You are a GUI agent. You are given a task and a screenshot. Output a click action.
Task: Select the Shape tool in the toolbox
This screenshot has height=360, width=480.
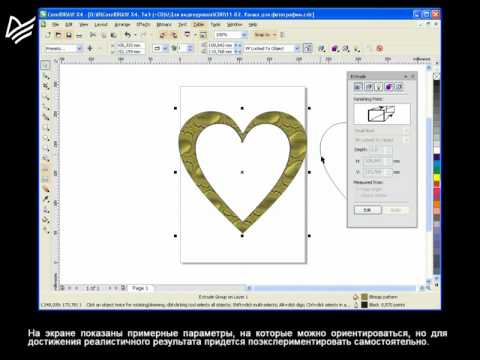tap(45, 76)
